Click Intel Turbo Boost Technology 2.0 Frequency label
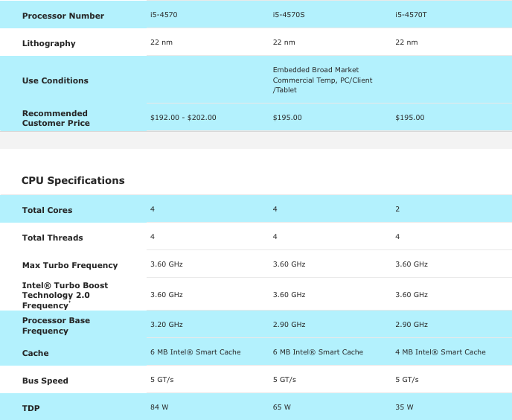This screenshot has height=420, width=512. tap(65, 295)
